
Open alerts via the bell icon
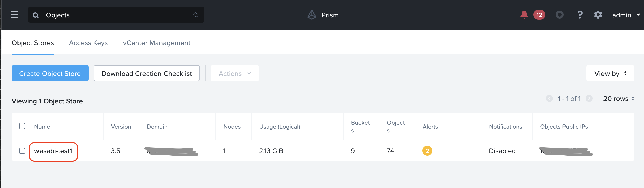524,15
